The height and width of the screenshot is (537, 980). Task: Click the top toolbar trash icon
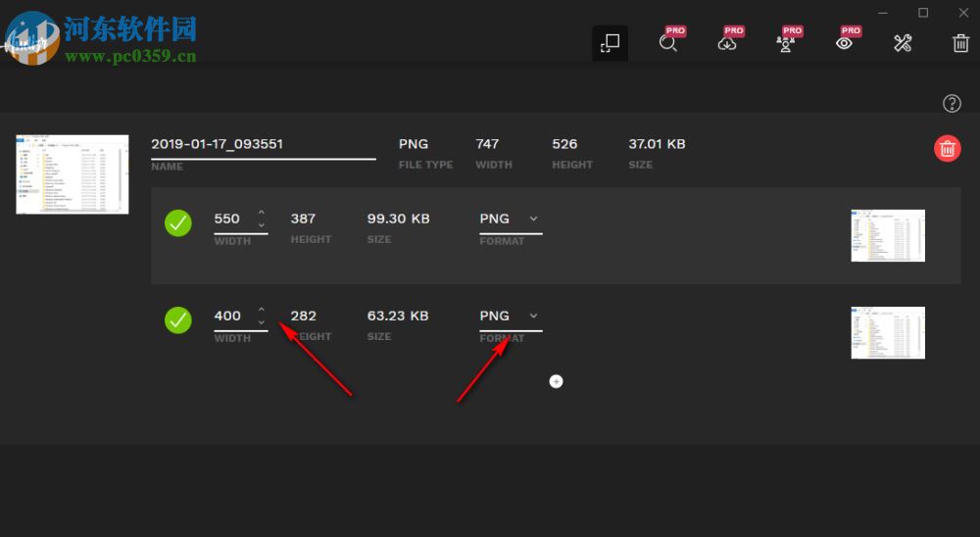click(x=960, y=43)
